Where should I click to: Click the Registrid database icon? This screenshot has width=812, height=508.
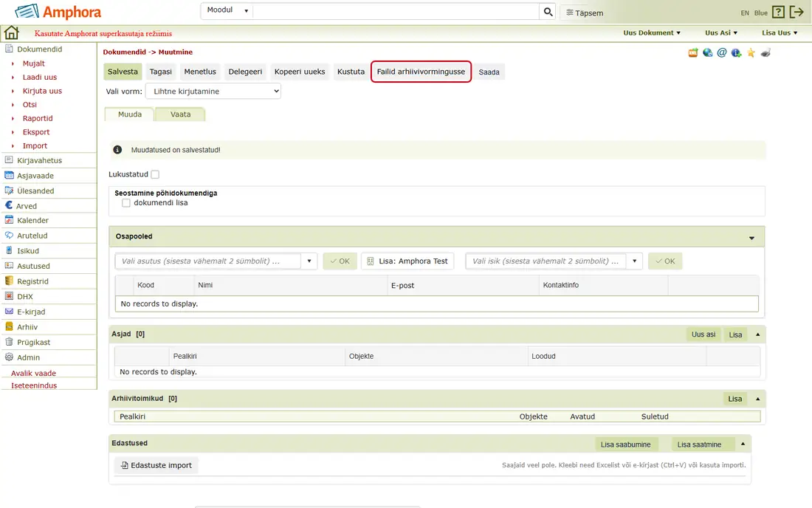click(9, 281)
